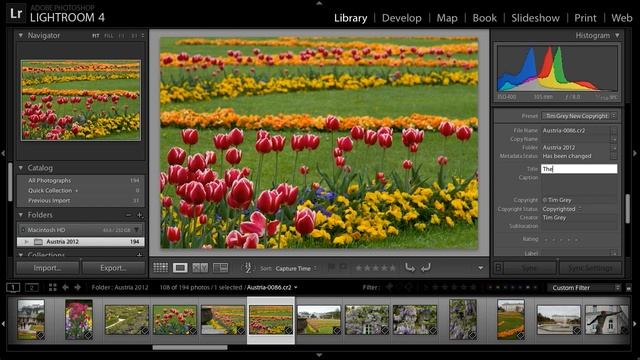
Task: Click Macintosh HD volume row
Action: click(x=81, y=230)
